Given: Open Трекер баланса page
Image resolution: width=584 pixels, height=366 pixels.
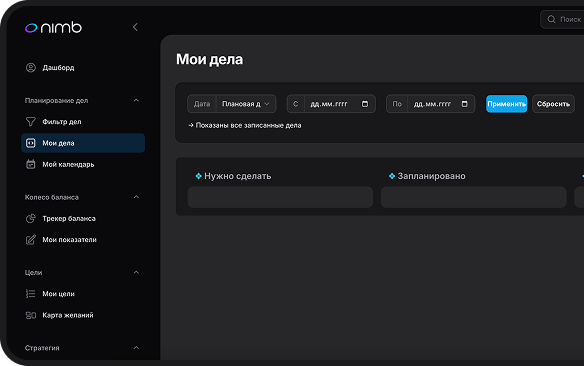Looking at the screenshot, I should point(69,219).
